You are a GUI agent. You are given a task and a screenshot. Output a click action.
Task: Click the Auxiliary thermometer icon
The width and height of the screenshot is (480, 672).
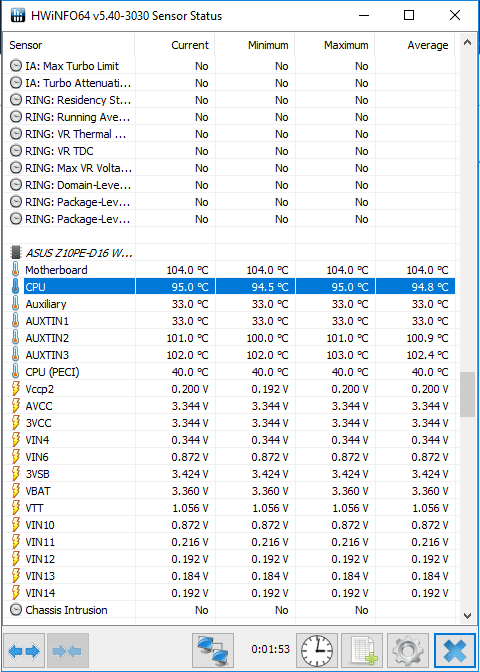point(16,304)
